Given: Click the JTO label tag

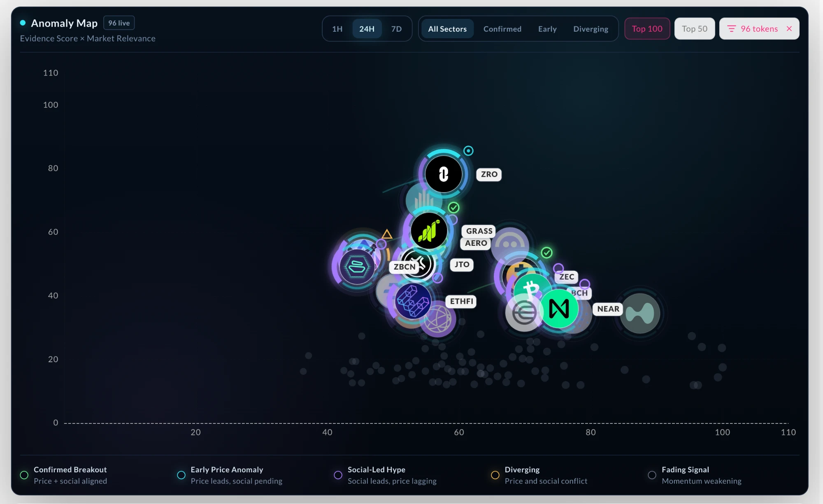Looking at the screenshot, I should click(x=462, y=264).
